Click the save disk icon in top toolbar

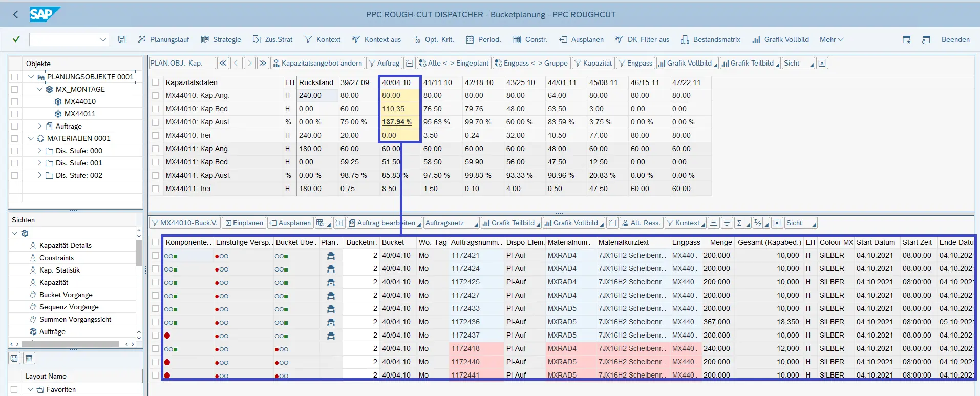pos(122,39)
